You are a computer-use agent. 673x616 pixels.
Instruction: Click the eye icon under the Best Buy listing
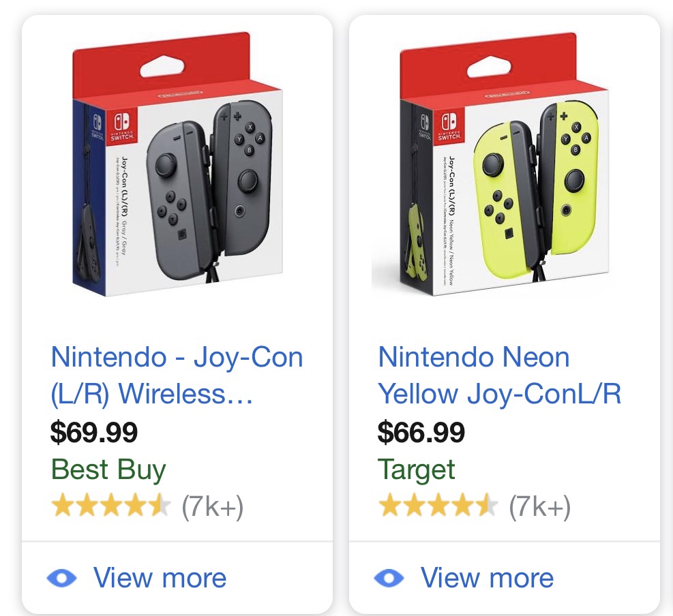coord(62,579)
